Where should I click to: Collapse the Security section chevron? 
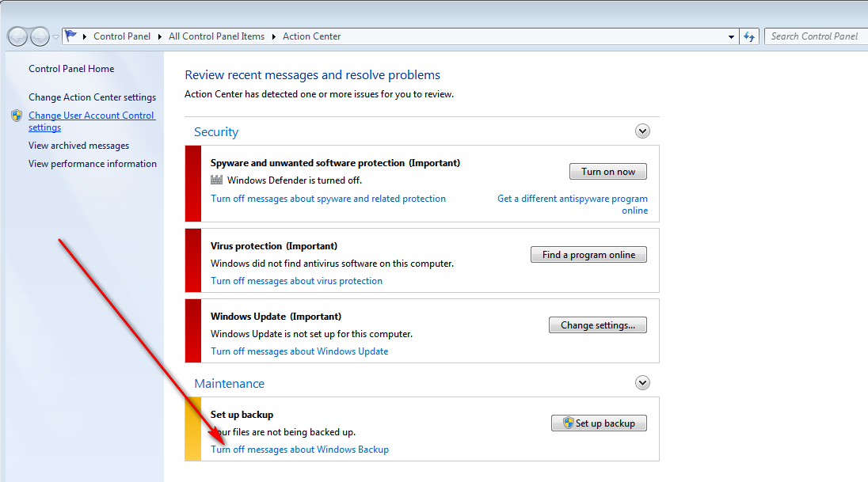(x=642, y=131)
